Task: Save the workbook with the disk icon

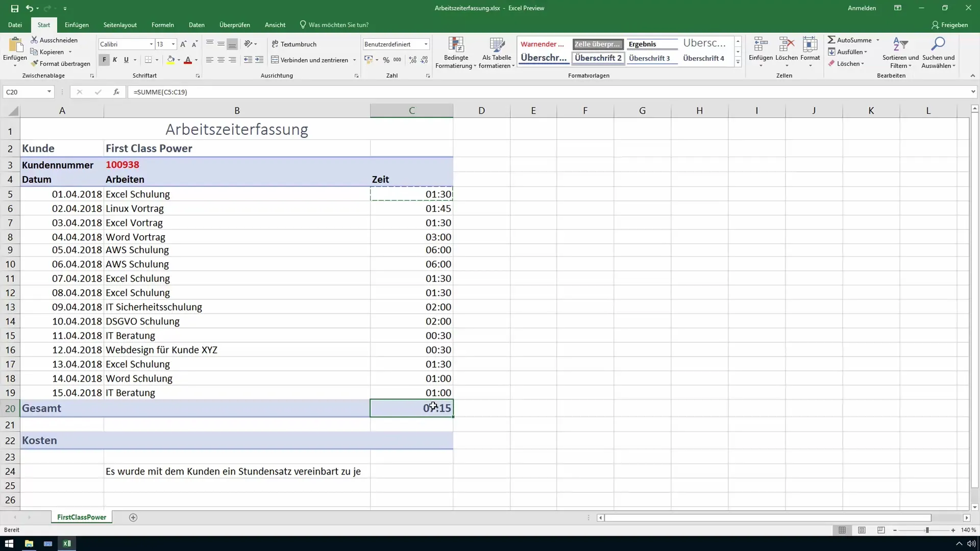Action: click(14, 8)
